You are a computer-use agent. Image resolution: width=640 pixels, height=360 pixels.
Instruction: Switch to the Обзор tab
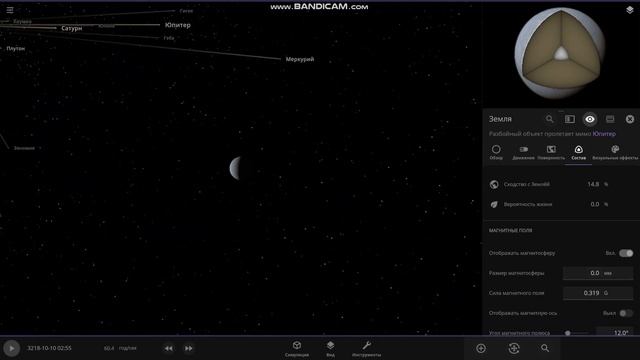click(x=496, y=152)
